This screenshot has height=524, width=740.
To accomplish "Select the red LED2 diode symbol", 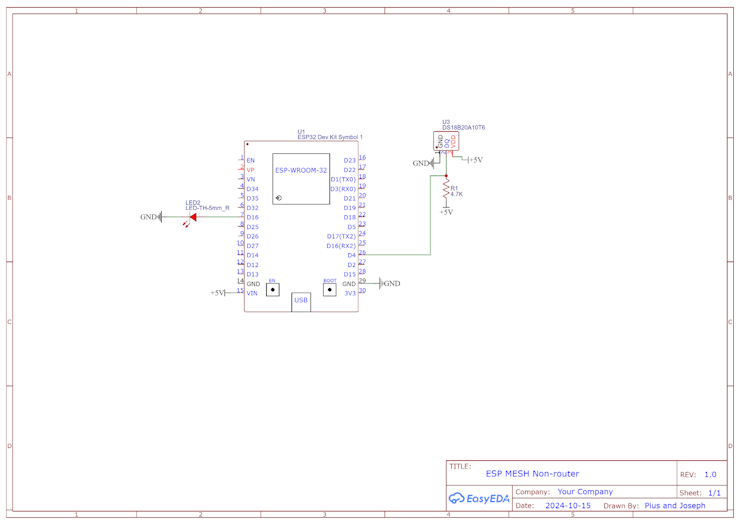I will [x=193, y=217].
